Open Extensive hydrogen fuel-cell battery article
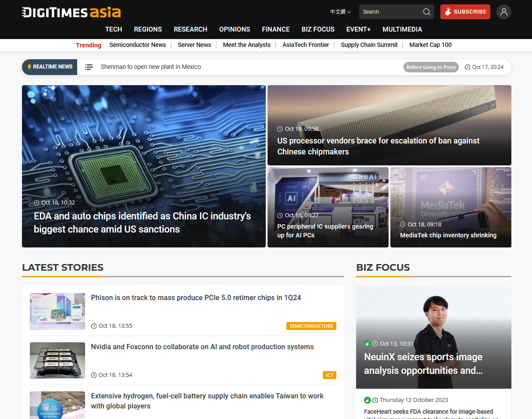The height and width of the screenshot is (419, 532). tap(207, 401)
